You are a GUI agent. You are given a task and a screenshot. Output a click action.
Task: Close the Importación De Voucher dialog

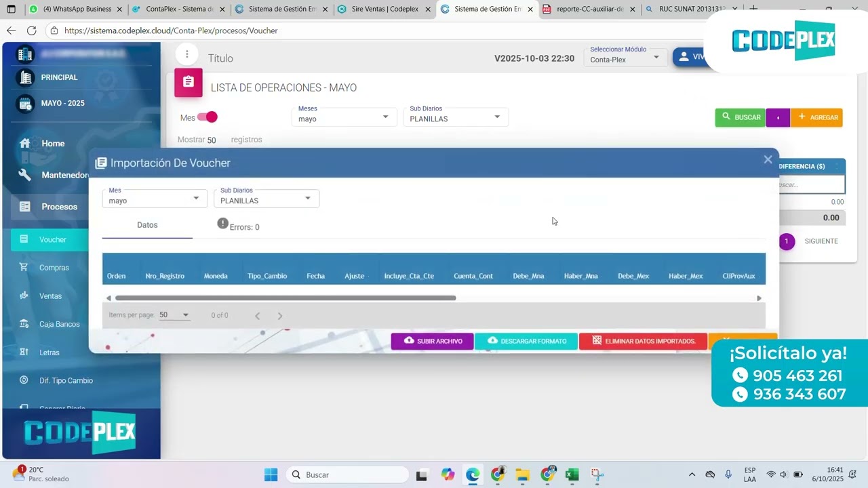[768, 160]
